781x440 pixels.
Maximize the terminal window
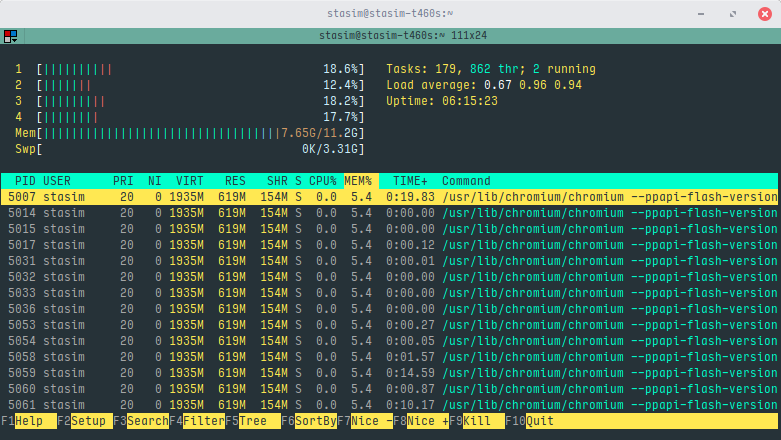click(733, 14)
